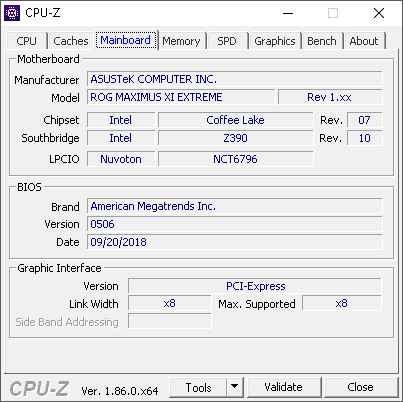Open the Tools dropdown arrow
The width and height of the screenshot is (403, 402).
pos(235,387)
